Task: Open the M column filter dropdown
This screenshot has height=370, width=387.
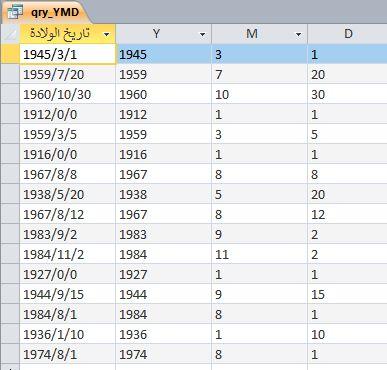Action: tap(298, 34)
